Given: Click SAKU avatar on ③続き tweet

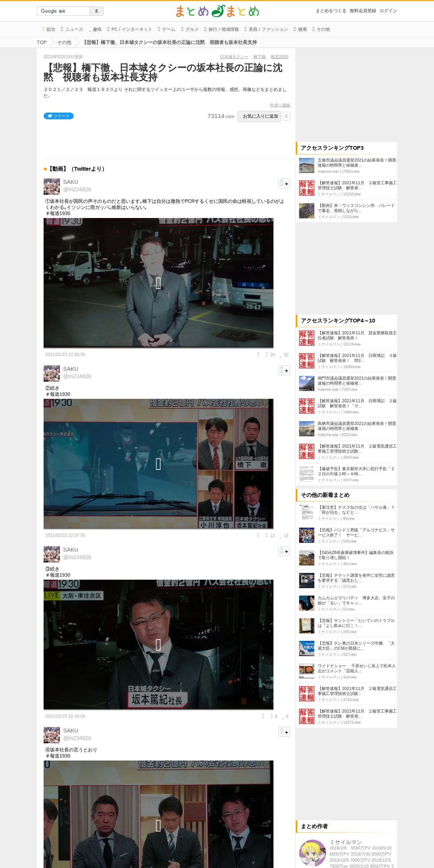Looking at the screenshot, I should click(x=52, y=554).
